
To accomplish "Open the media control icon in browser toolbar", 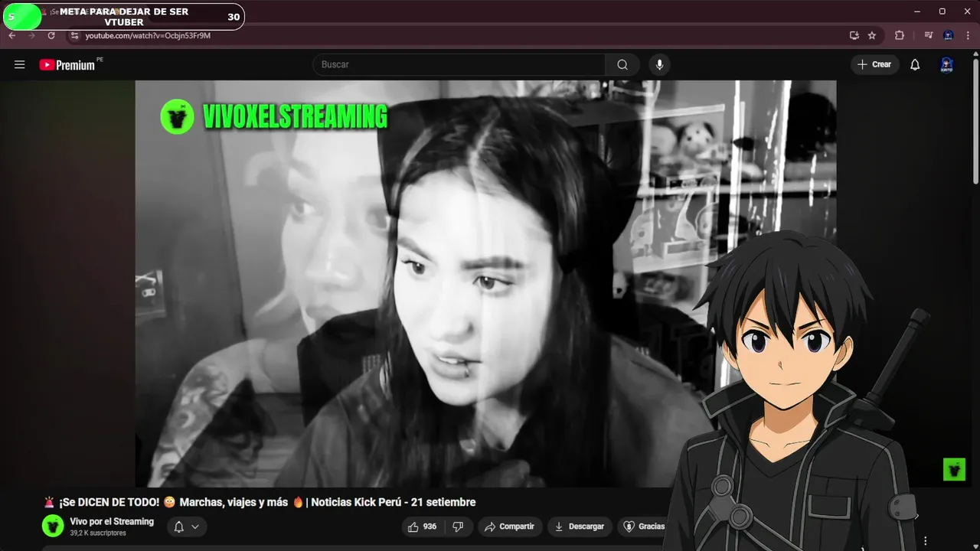I will (x=929, y=35).
